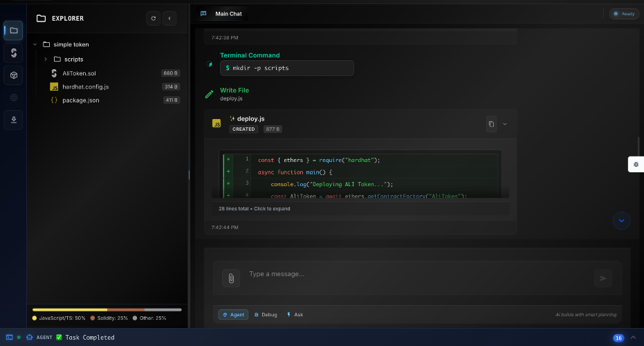The width and height of the screenshot is (644, 346).
Task: Open AliToken.sol file
Action: click(x=79, y=73)
